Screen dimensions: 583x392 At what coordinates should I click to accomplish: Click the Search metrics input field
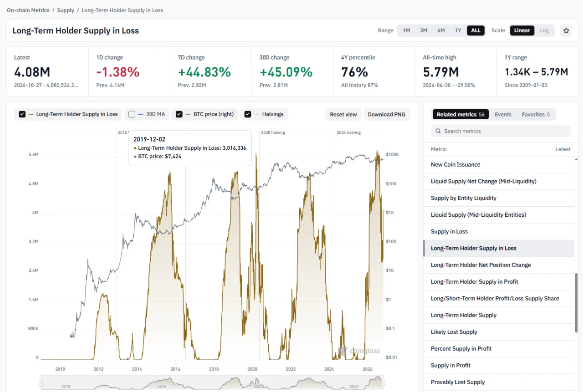501,131
